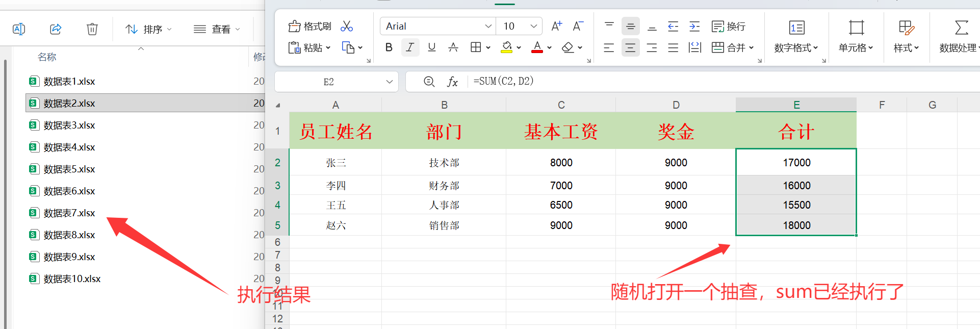Click the formula bar with =SUM(C2, D2)
Screen dimensions: 980x329
tap(724, 81)
